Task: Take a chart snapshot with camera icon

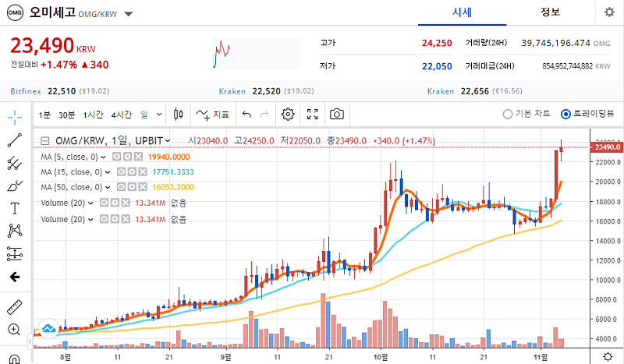Action: [x=337, y=115]
